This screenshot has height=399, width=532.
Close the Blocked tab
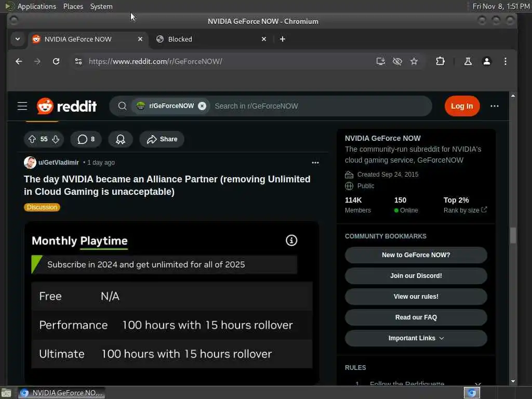264,39
